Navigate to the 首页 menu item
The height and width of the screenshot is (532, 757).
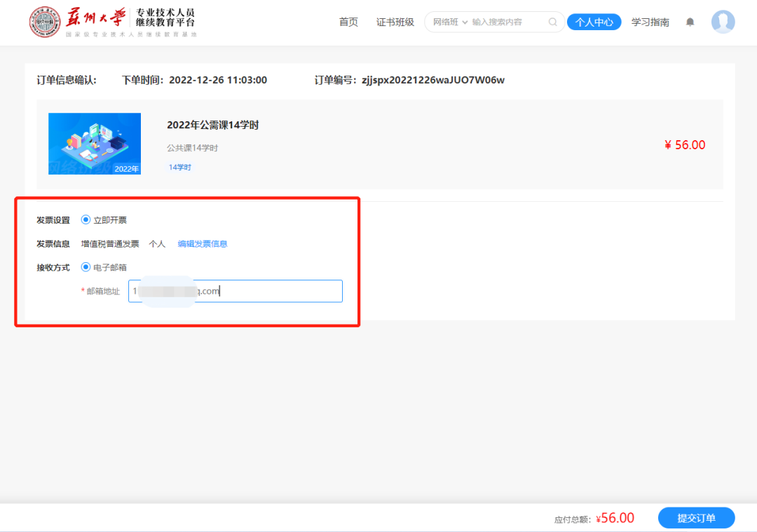click(348, 22)
